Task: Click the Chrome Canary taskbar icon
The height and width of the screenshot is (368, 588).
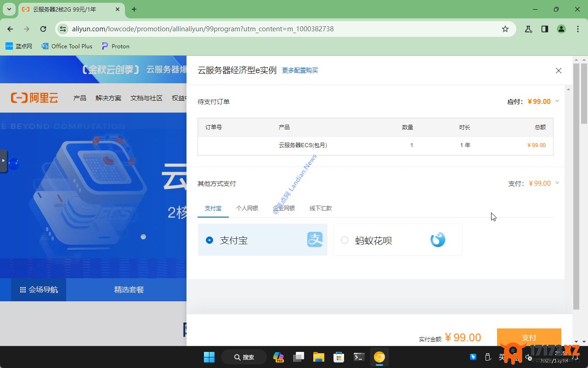Action: coord(379,357)
